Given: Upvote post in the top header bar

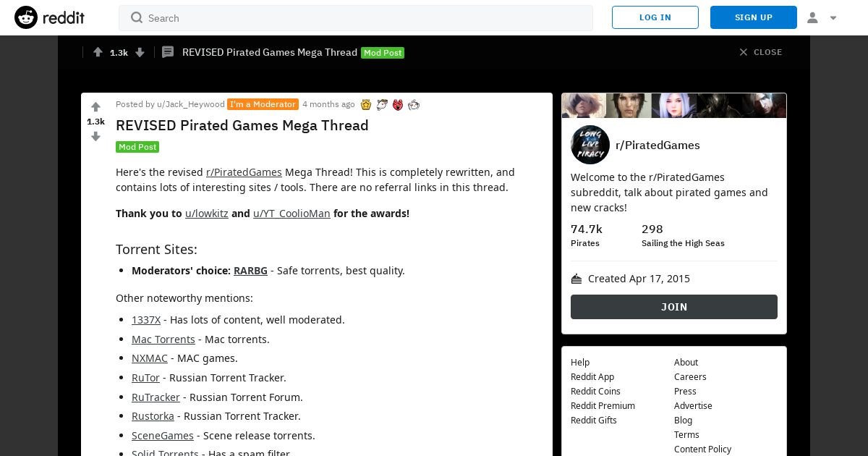Looking at the screenshot, I should tap(98, 52).
